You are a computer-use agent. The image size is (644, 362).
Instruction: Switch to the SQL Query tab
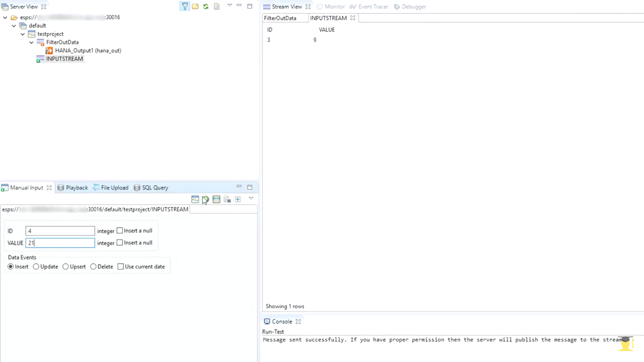tap(155, 187)
